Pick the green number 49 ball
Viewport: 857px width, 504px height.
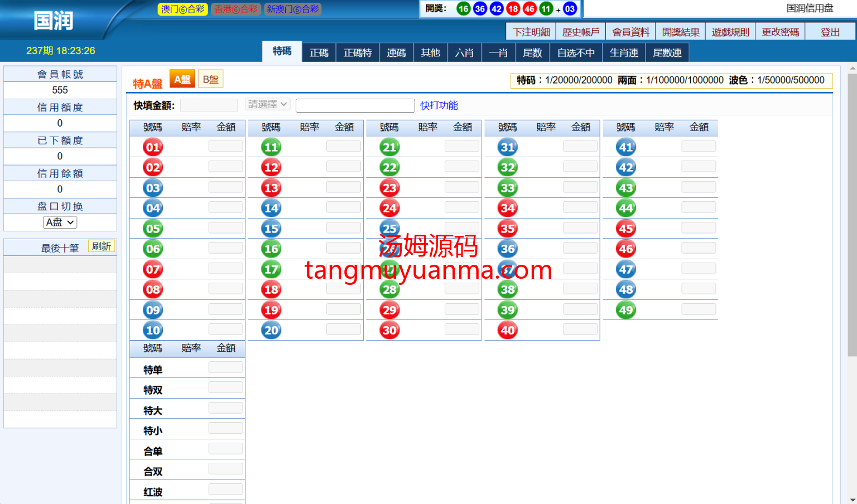[x=626, y=310]
